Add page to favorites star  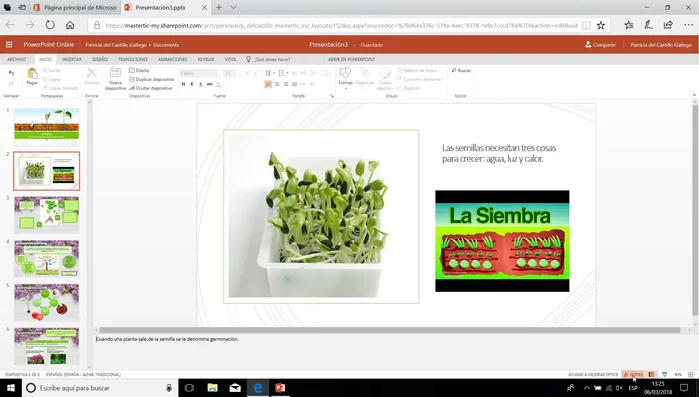[x=601, y=25]
